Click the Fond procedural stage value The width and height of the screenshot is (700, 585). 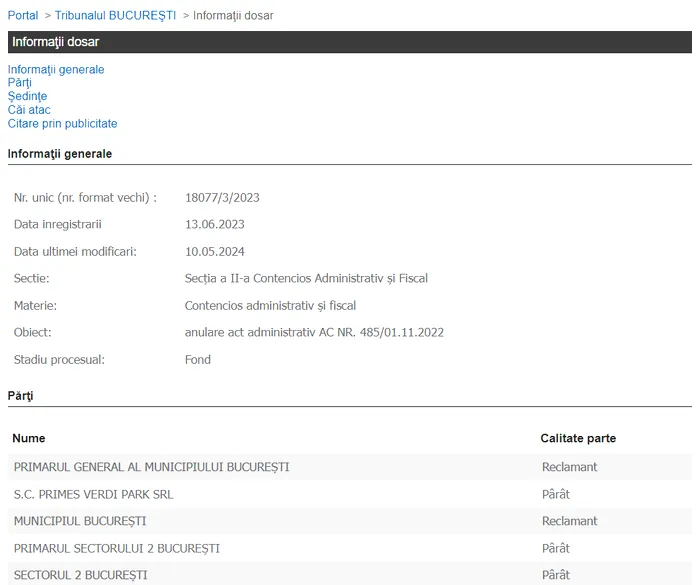tap(198, 360)
